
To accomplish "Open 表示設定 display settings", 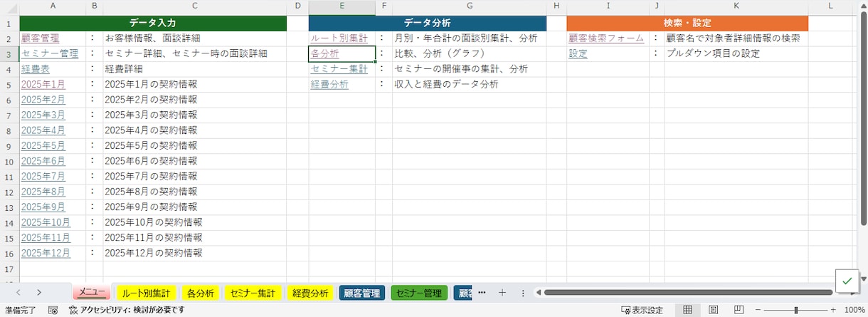I will pos(642,310).
